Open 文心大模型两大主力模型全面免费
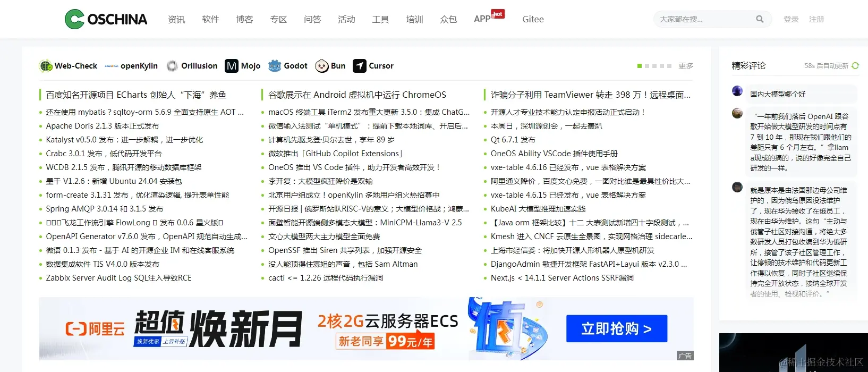 (x=324, y=236)
